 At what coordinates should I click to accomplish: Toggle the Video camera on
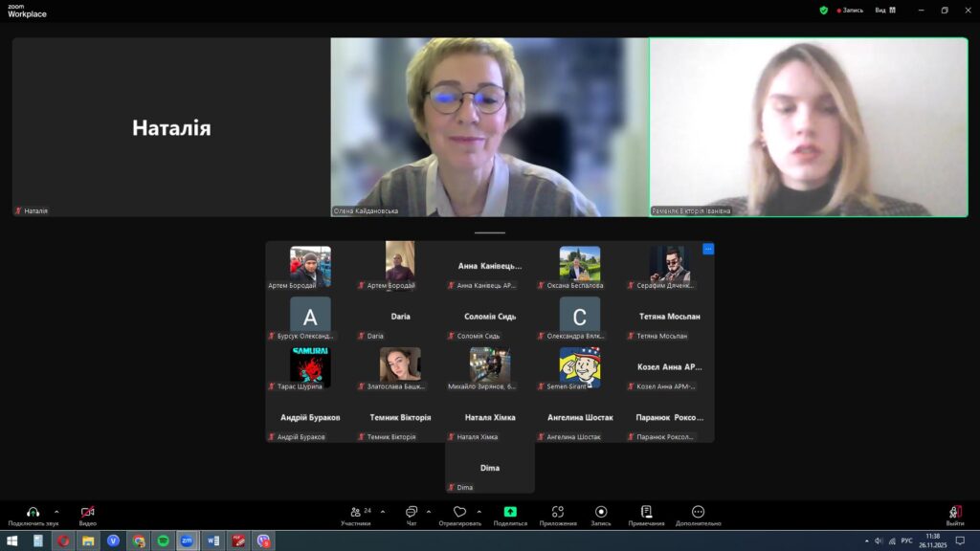(x=88, y=512)
